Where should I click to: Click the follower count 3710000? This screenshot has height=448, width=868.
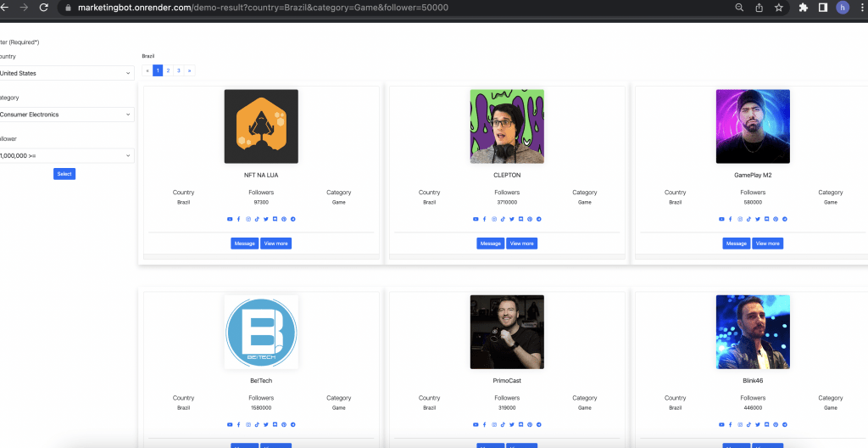coord(507,203)
